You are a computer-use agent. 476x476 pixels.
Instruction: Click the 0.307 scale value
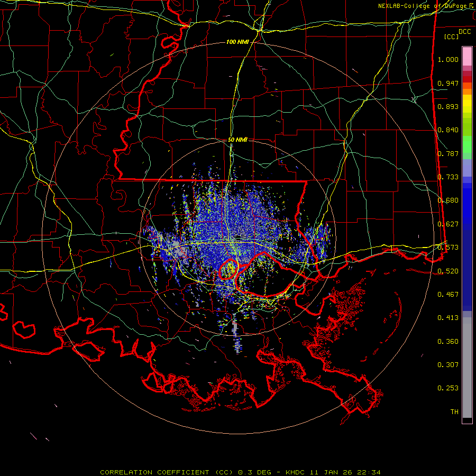(x=448, y=365)
